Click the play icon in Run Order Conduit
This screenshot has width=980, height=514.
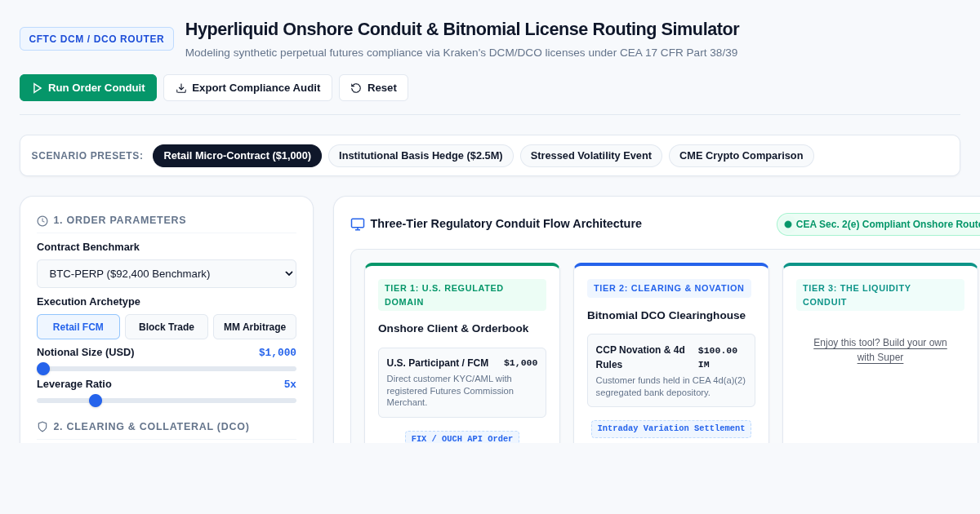click(x=37, y=88)
